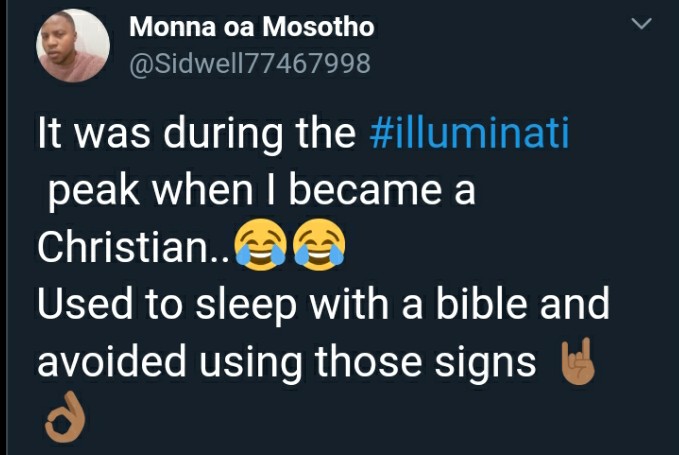Click the word "bible" in the tweet
The width and height of the screenshot is (679, 455).
click(481, 303)
